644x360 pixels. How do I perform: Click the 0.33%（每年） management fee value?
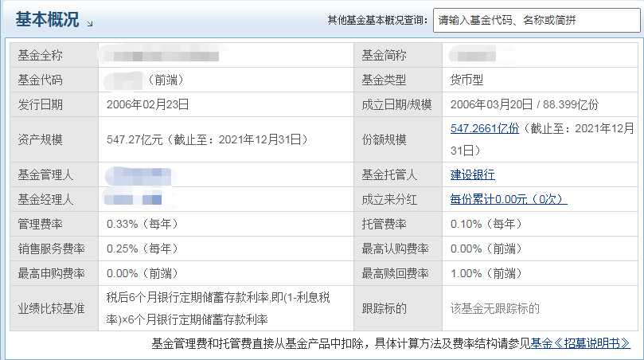pos(142,224)
